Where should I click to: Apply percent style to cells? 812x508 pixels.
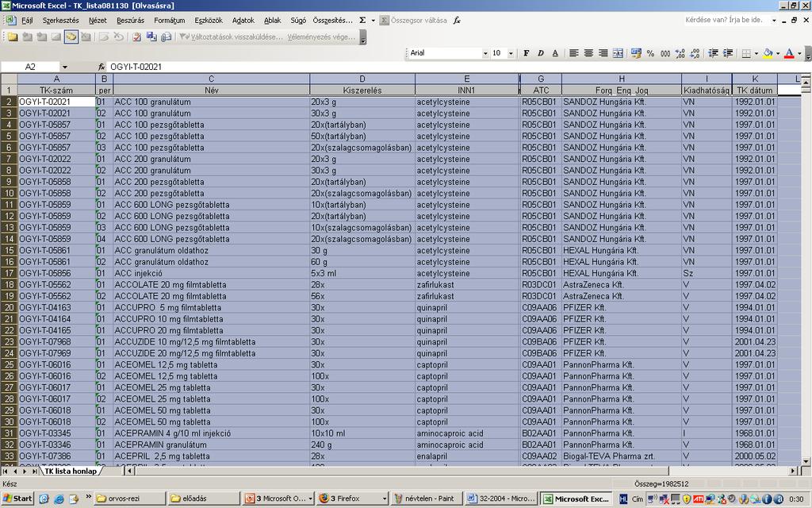[650, 53]
